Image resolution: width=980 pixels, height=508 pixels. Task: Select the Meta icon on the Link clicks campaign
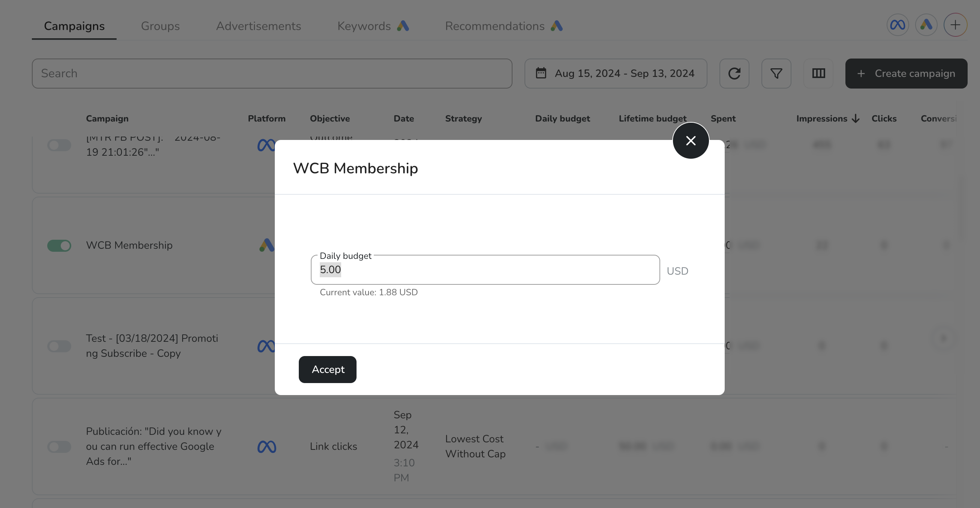(x=267, y=446)
